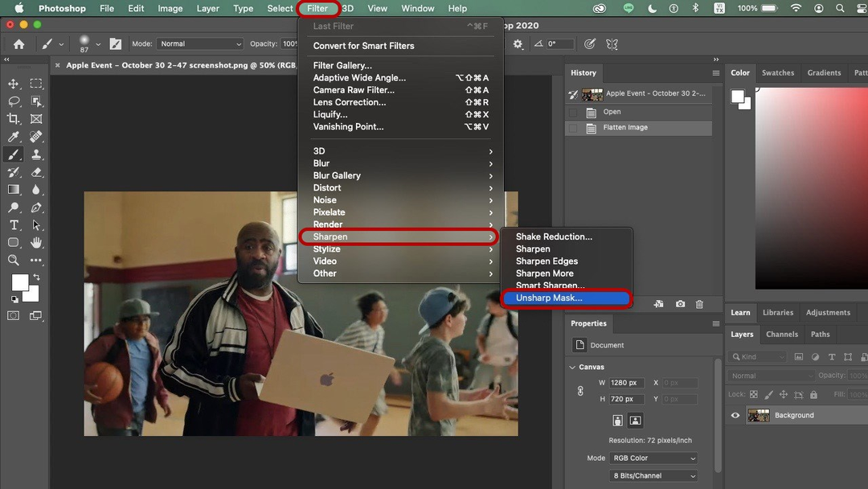The width and height of the screenshot is (868, 489).
Task: Click Filter Gallery menu entry
Action: click(x=342, y=66)
